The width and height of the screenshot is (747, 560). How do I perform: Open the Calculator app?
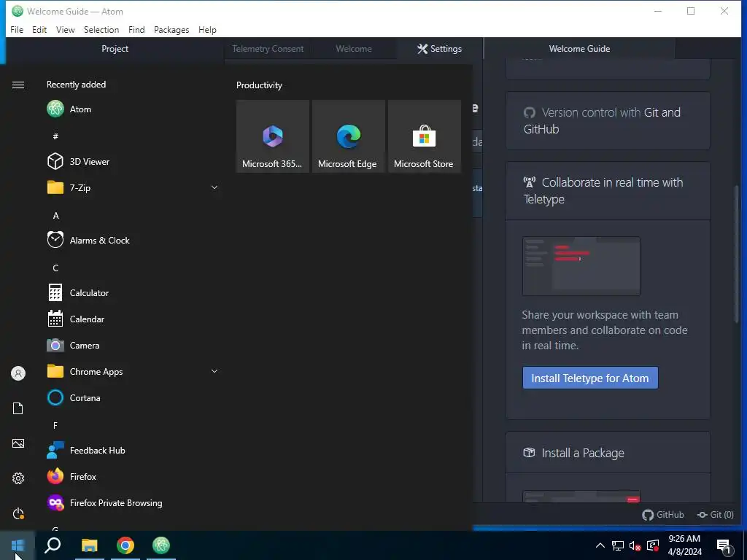(131, 292)
